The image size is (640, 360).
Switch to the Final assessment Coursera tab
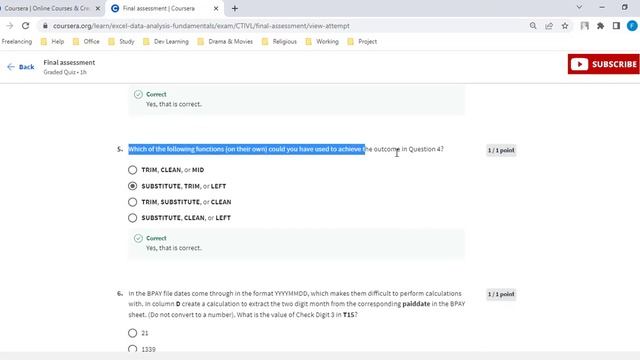click(165, 8)
